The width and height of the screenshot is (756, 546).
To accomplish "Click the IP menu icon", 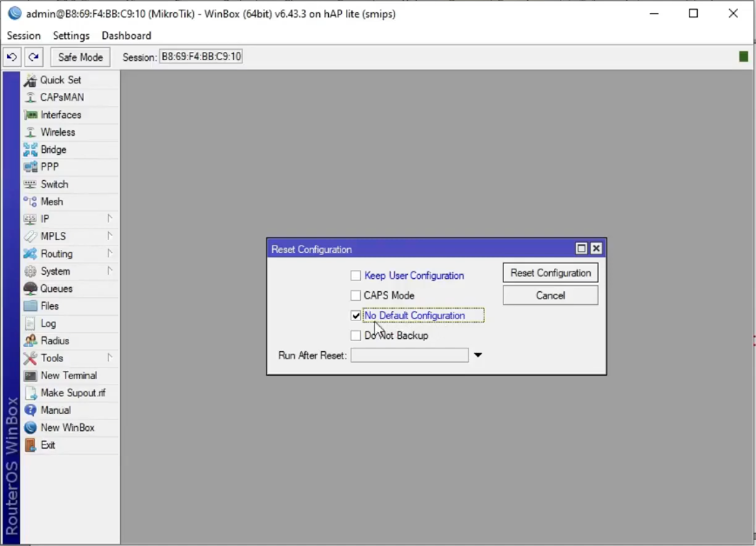I will click(30, 219).
